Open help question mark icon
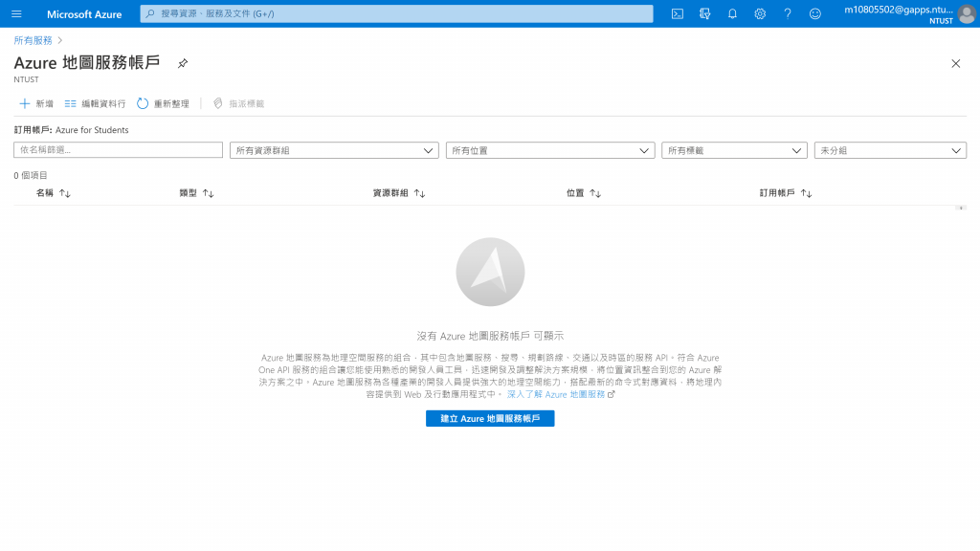The width and height of the screenshot is (980, 551). coord(788,13)
